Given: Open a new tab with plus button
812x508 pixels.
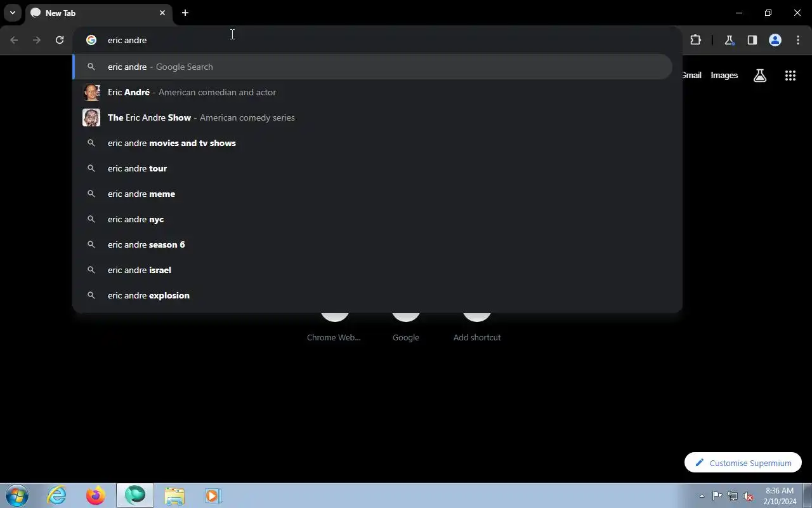Looking at the screenshot, I should 185,13.
